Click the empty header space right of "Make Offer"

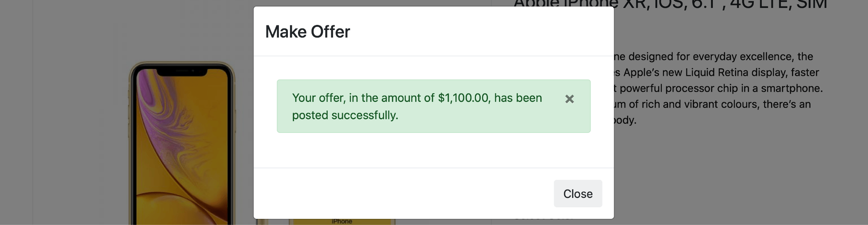point(470,32)
